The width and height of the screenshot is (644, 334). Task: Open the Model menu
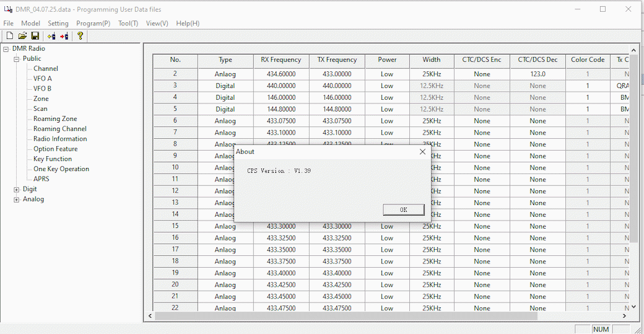click(x=30, y=24)
